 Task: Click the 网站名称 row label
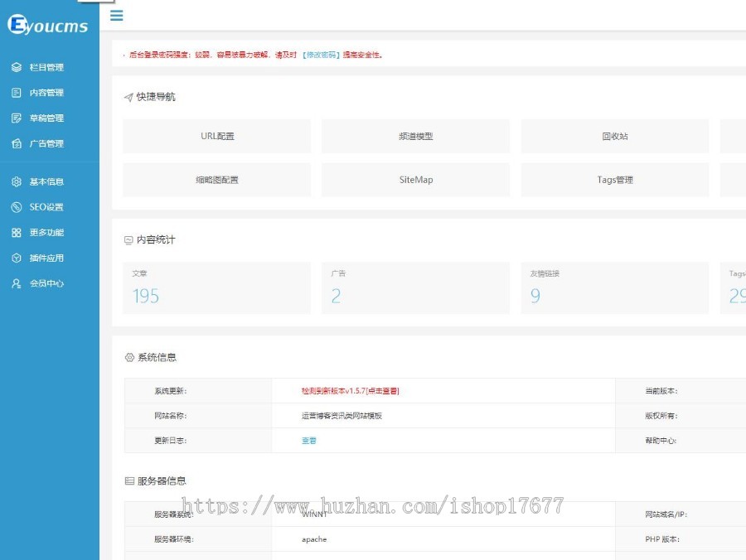(x=170, y=416)
